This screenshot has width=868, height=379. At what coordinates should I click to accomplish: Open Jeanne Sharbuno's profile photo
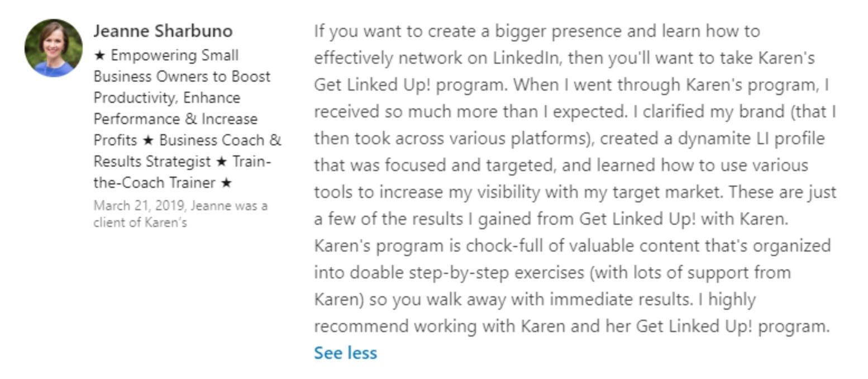click(54, 48)
